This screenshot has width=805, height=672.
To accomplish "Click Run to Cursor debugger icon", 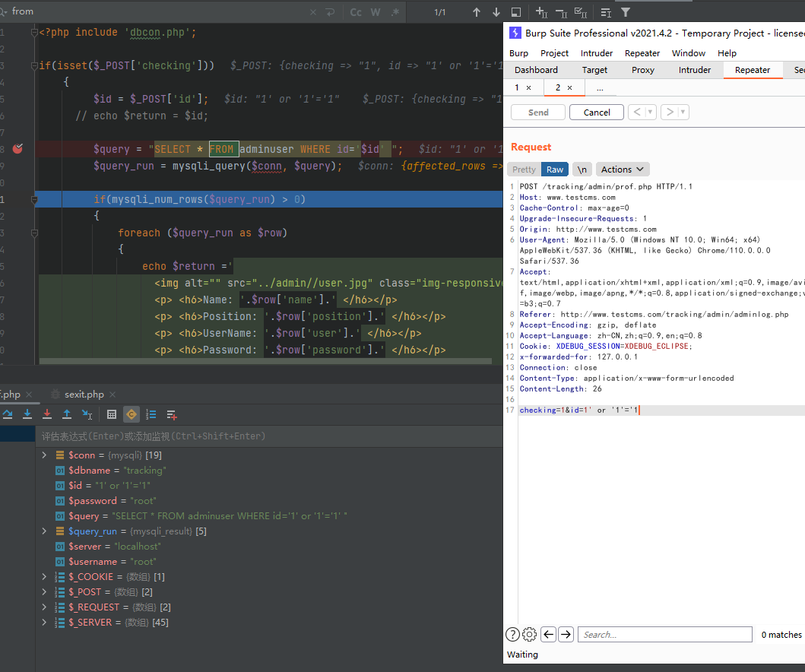I will point(87,414).
